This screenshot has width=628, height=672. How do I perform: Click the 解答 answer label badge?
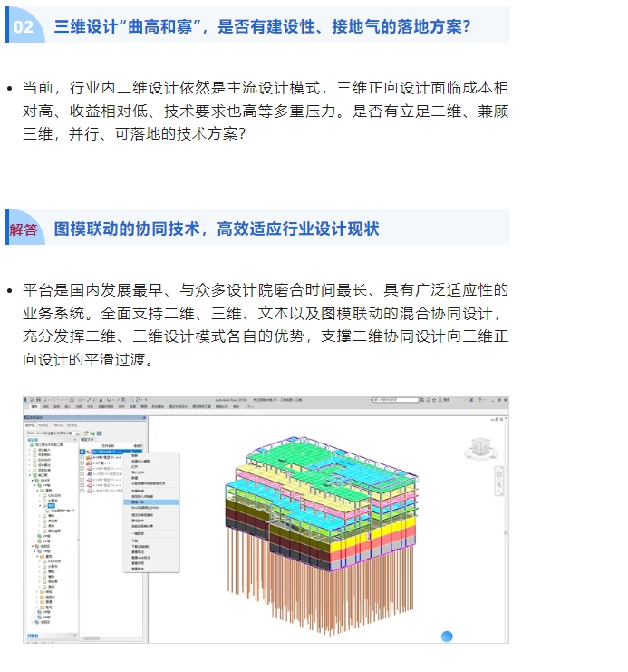pos(24,229)
